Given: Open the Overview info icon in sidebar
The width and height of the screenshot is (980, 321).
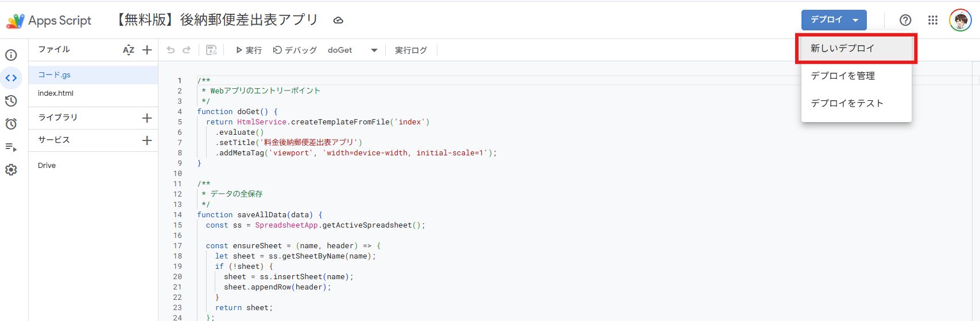Looking at the screenshot, I should 11,55.
